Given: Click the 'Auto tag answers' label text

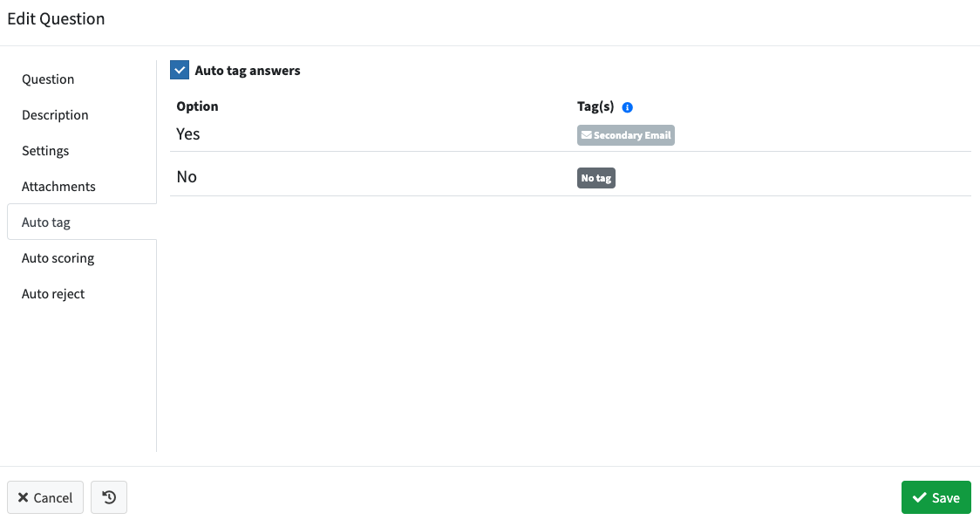Looking at the screenshot, I should (248, 71).
